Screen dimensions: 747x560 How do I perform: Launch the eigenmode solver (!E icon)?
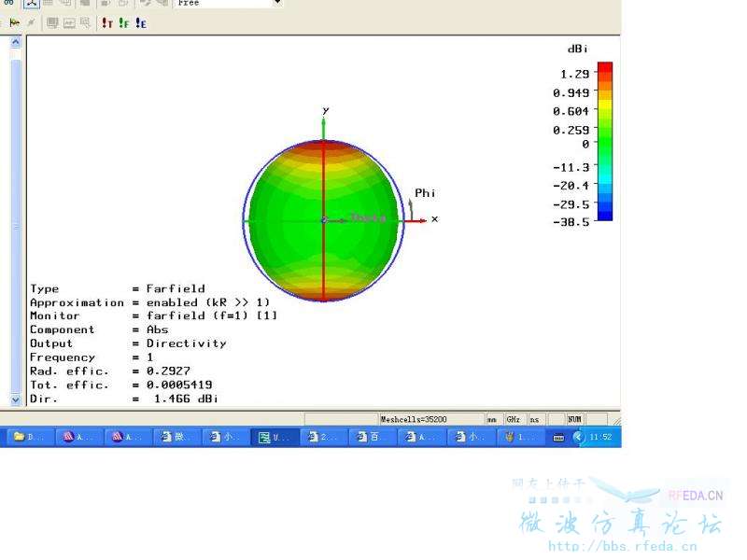[140, 23]
